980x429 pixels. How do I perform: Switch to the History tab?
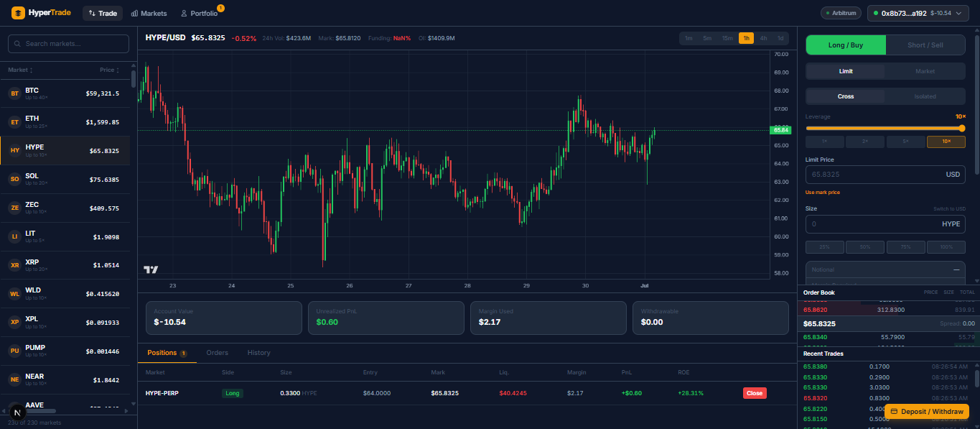258,353
